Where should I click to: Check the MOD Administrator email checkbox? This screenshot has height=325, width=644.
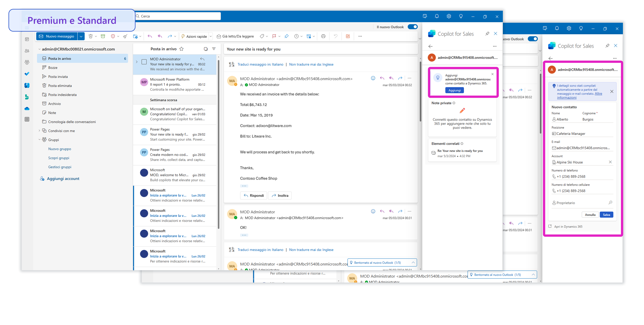click(144, 62)
